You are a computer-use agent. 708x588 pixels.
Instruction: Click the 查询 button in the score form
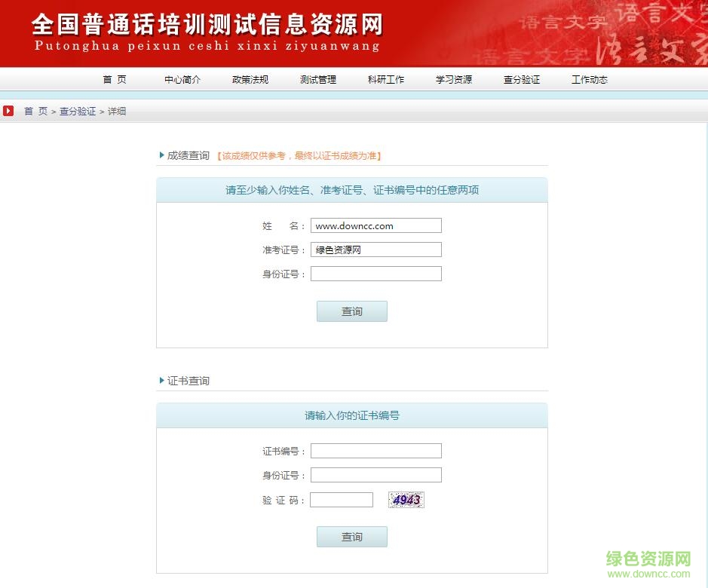coord(351,311)
